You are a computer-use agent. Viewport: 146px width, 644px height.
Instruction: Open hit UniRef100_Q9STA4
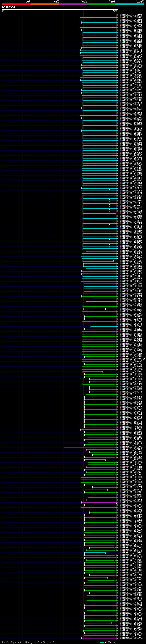tap(131, 22)
